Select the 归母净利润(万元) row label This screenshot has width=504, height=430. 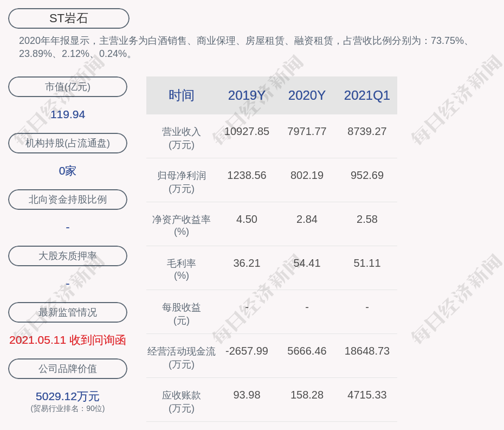(x=181, y=182)
